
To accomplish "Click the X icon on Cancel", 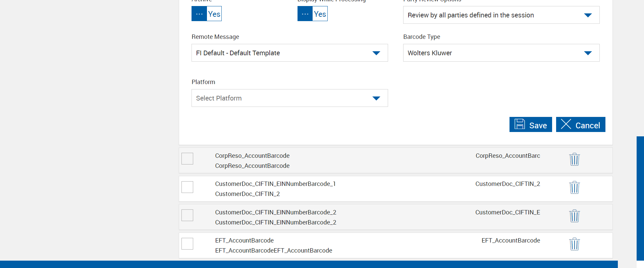I will click(566, 124).
